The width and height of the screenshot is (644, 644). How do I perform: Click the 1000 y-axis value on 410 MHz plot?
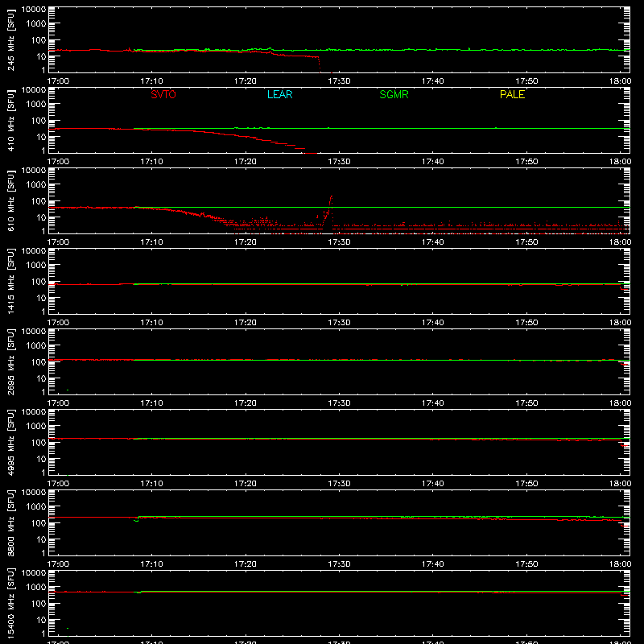click(36, 104)
